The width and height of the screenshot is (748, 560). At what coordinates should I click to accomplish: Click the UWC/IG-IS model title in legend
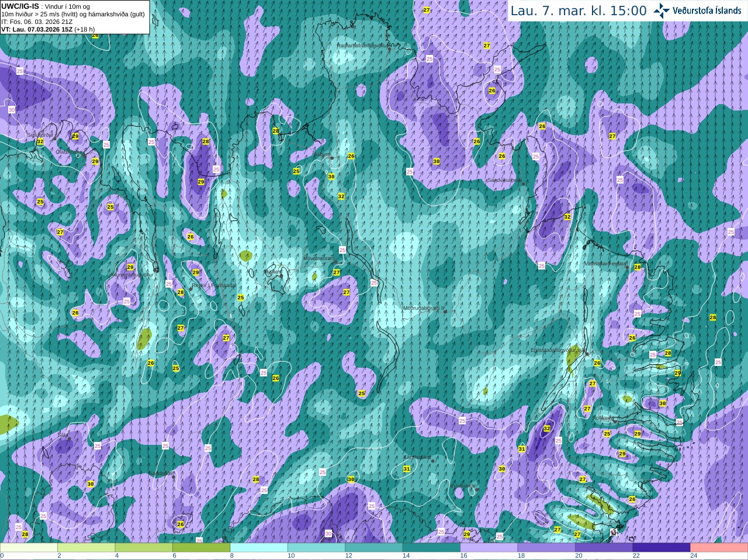coord(20,6)
